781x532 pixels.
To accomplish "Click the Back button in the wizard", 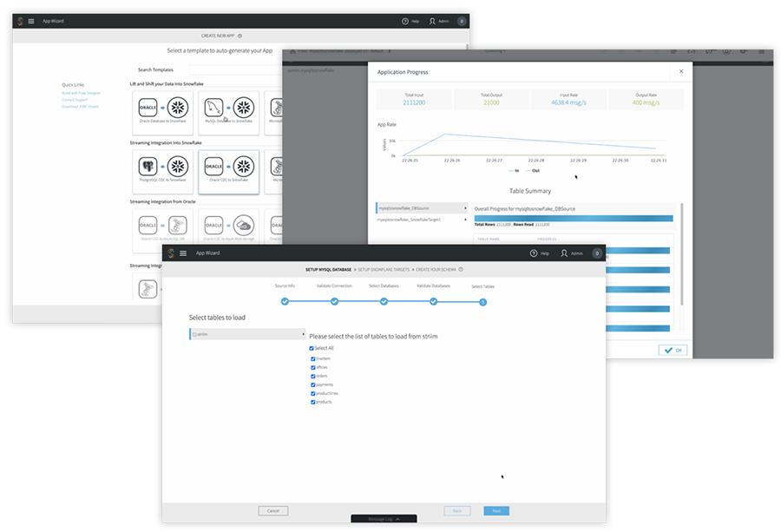I will 457,510.
